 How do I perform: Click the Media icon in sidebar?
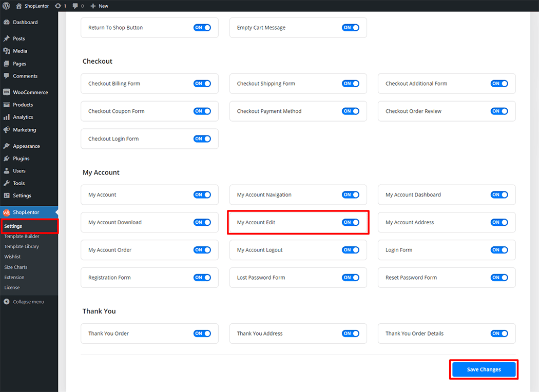(x=7, y=51)
